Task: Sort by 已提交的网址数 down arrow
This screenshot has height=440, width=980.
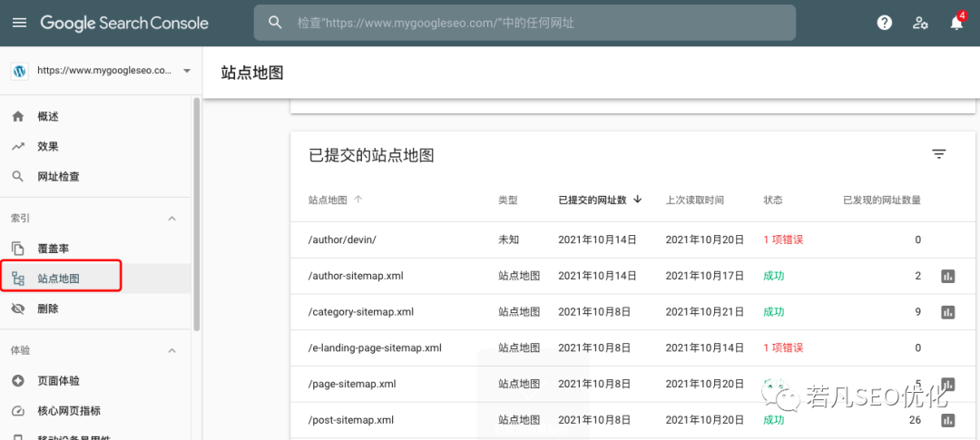Action: point(638,200)
